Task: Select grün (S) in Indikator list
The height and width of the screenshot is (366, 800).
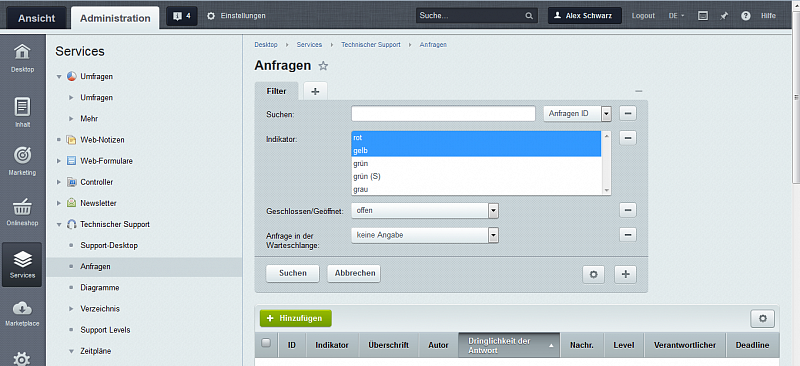Action: 477,176
